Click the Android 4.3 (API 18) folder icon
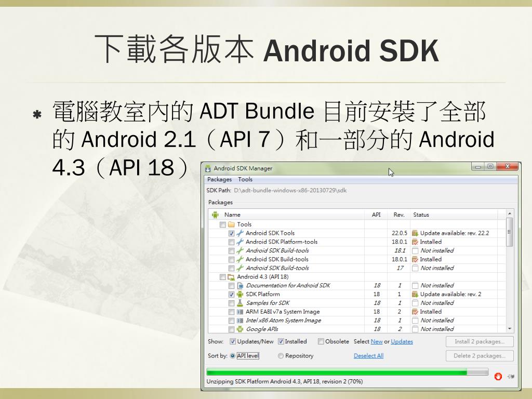 (x=231, y=277)
